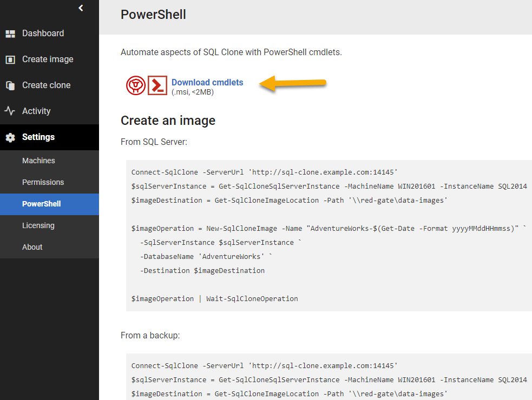The width and height of the screenshot is (532, 400).
Task: Open Activity via the waveform icon
Action: click(11, 111)
